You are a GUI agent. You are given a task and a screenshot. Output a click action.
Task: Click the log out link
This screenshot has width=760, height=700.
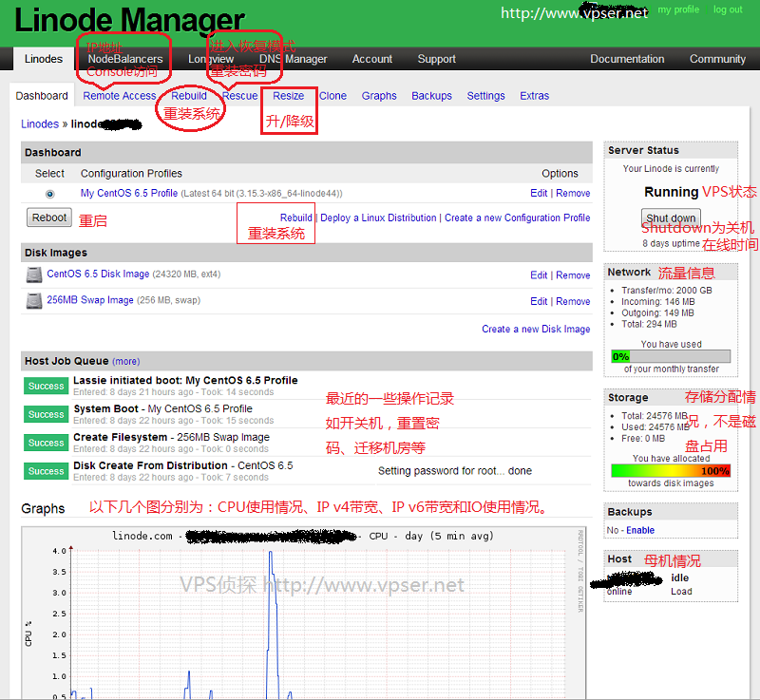tap(728, 9)
